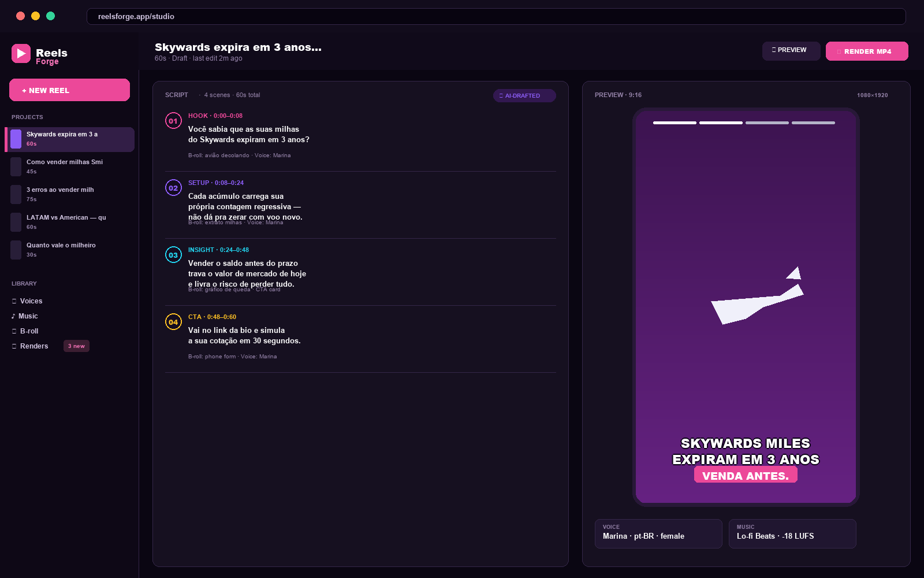
Task: Click the INSIGHT scene script text
Action: point(247,274)
